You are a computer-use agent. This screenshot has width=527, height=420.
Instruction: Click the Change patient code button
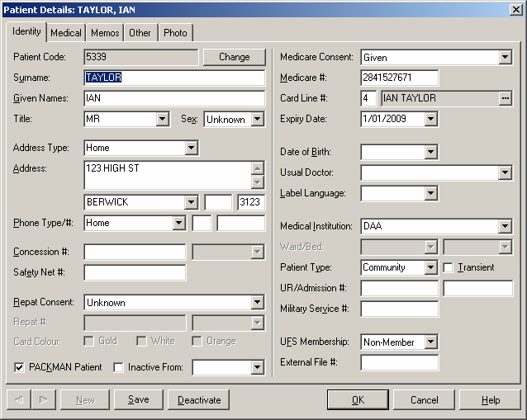point(234,57)
